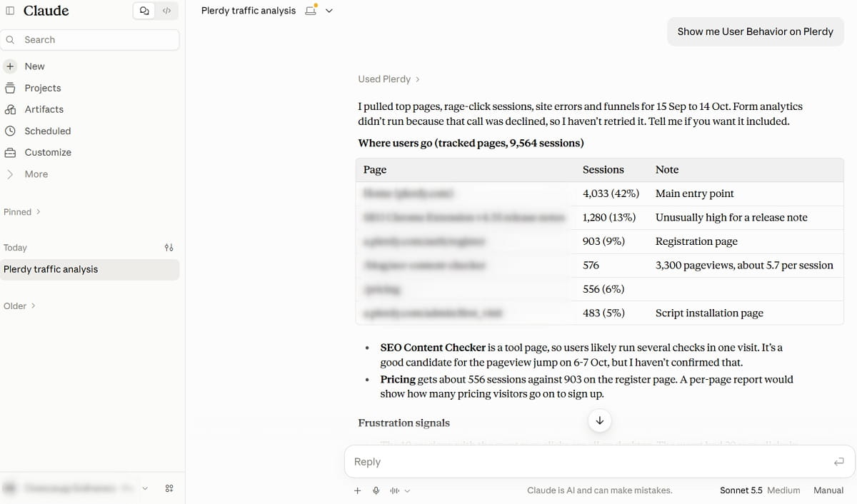Open Projects icon in sidebar
857x504 pixels.
(10, 88)
